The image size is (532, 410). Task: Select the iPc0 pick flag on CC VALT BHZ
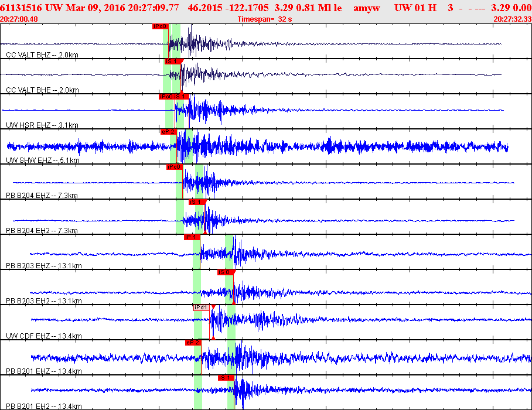pyautogui.click(x=159, y=26)
